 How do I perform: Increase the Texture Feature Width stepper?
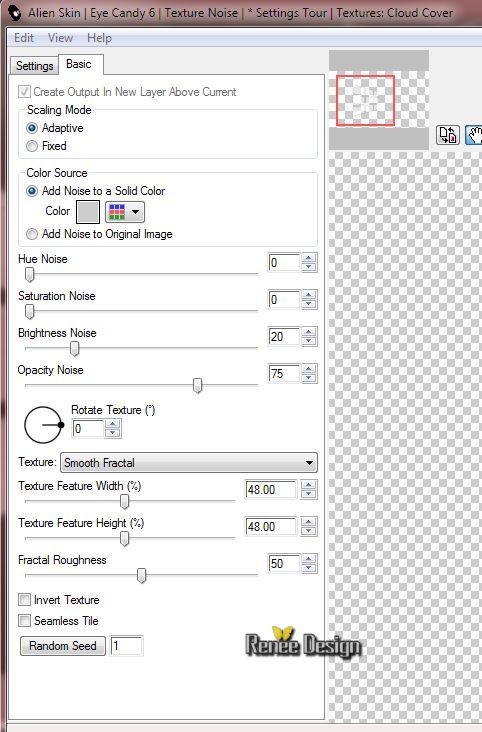[308, 485]
